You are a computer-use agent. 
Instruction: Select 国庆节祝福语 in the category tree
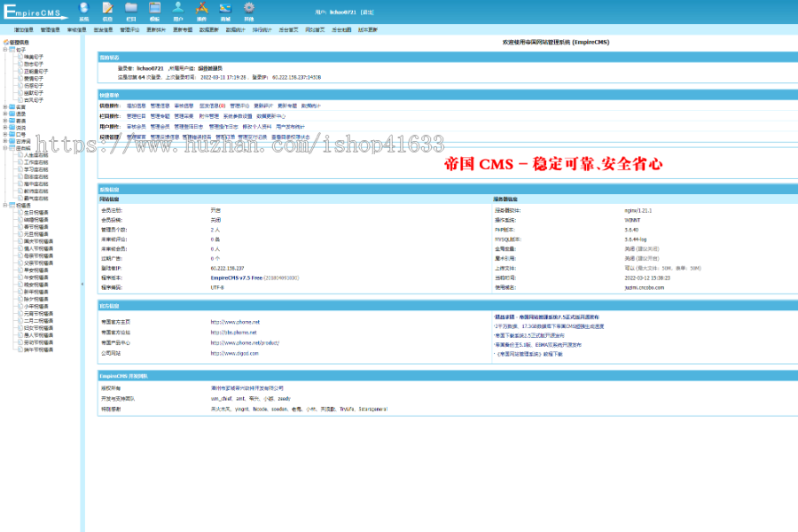click(39, 241)
